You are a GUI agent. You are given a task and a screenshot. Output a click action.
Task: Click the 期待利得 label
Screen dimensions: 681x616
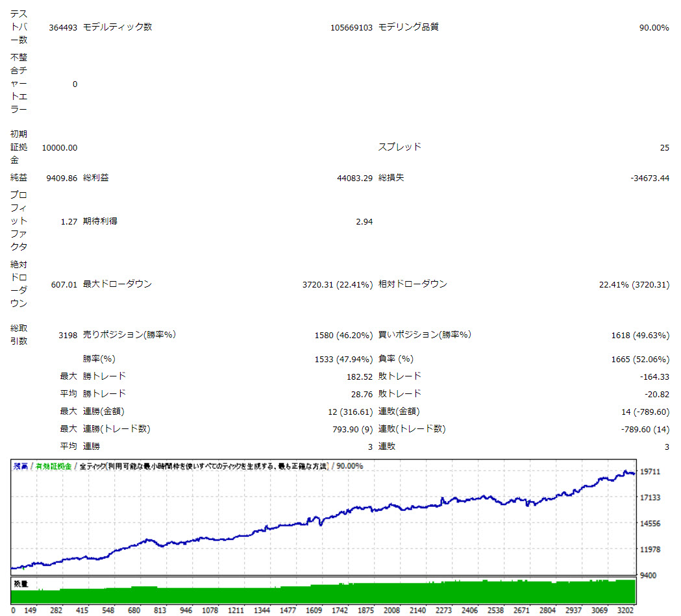tap(100, 221)
